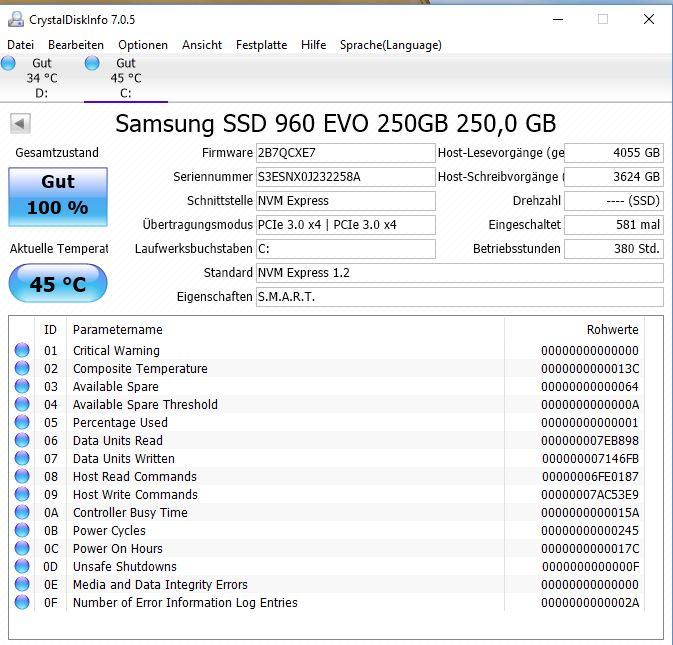Click the Host-Lesevorgänge value 4055 GB
This screenshot has height=645, width=673.
click(614, 153)
